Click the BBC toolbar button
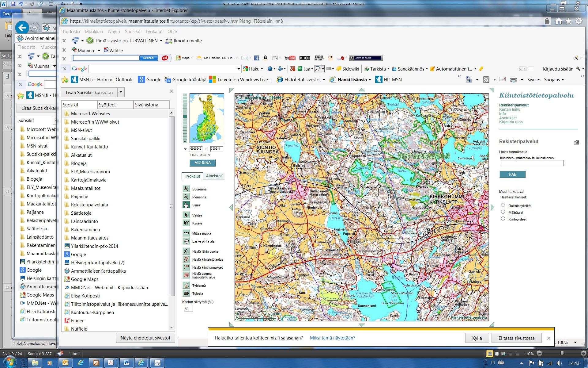 (x=305, y=58)
